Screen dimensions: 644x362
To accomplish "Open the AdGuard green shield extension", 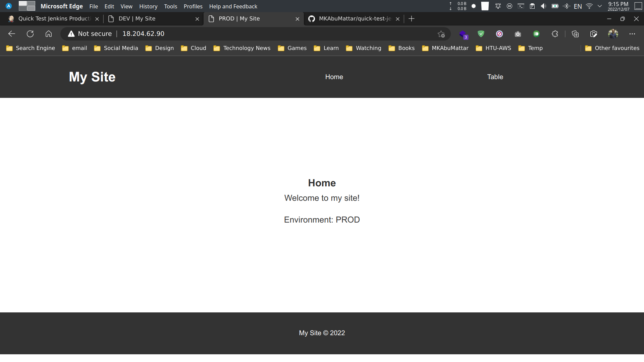I will point(481,34).
